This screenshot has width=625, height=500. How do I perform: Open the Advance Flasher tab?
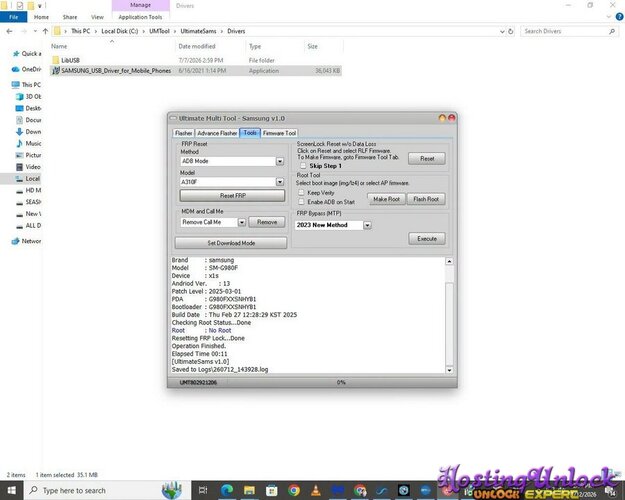coord(217,133)
